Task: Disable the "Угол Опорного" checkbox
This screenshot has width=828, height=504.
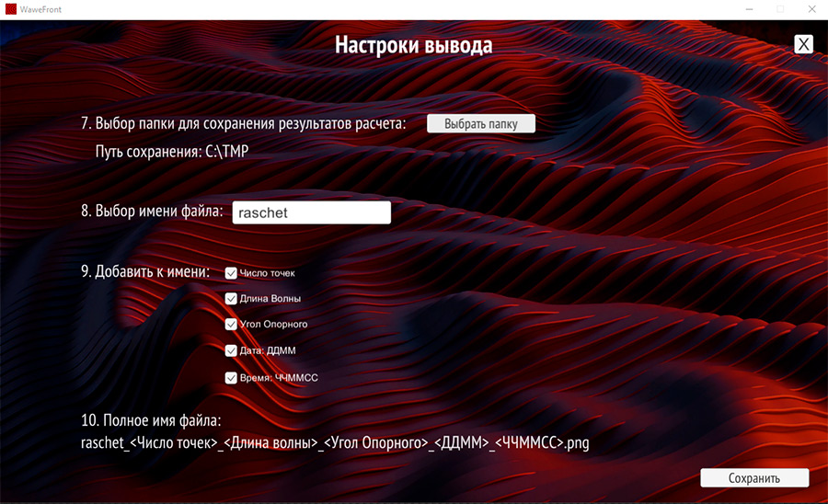Action: click(x=231, y=325)
